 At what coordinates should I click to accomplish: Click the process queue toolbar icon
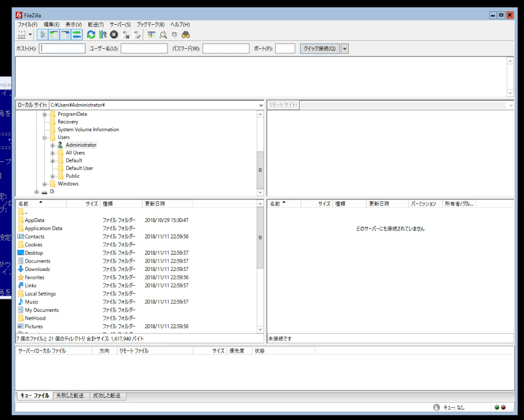pos(103,35)
